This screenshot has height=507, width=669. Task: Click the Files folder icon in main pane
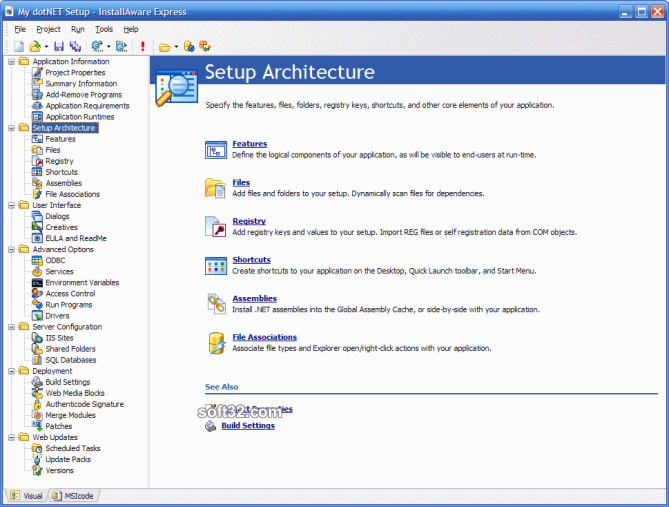215,188
